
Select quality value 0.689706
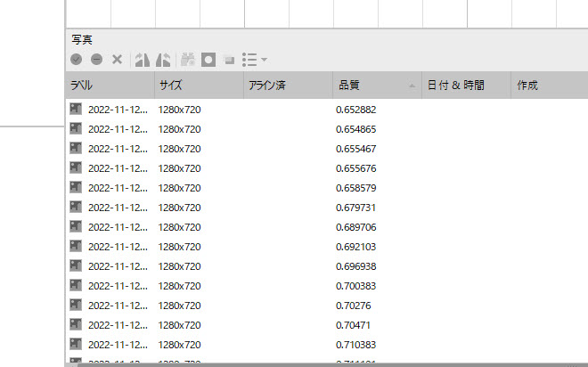355,227
